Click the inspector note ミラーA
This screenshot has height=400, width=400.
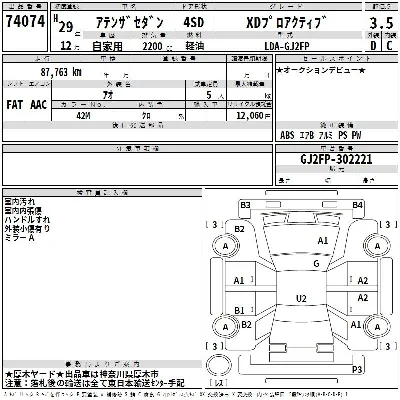[x=20, y=238]
